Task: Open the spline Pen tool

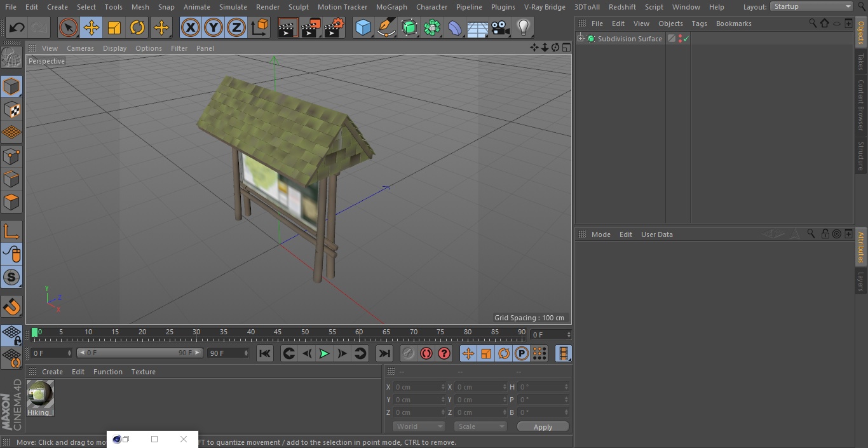Action: pyautogui.click(x=386, y=28)
